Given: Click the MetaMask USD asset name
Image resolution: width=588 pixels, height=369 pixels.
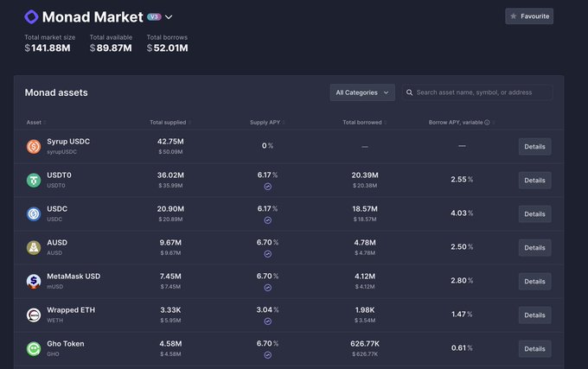Looking at the screenshot, I should coord(73,277).
